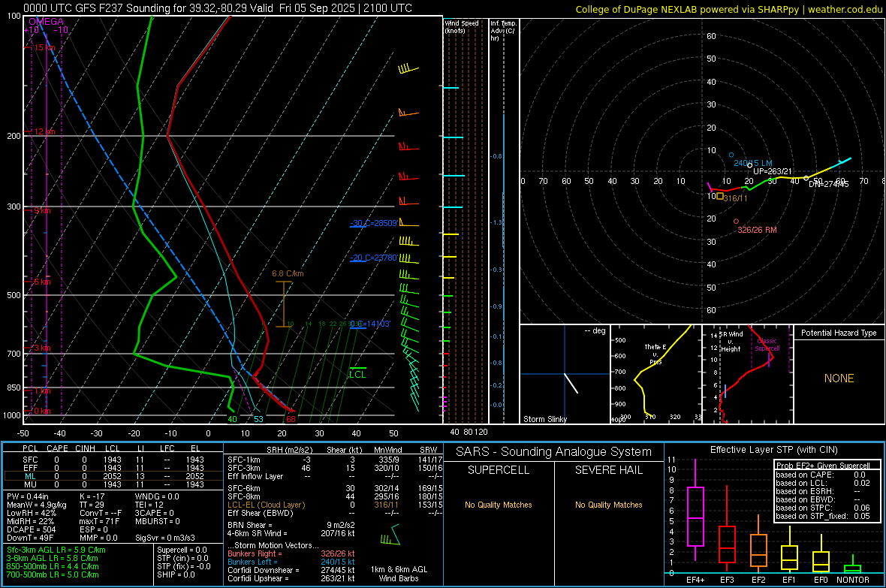Click the magenta EF4+ box plot
This screenshot has width=886, height=588.
(695, 511)
